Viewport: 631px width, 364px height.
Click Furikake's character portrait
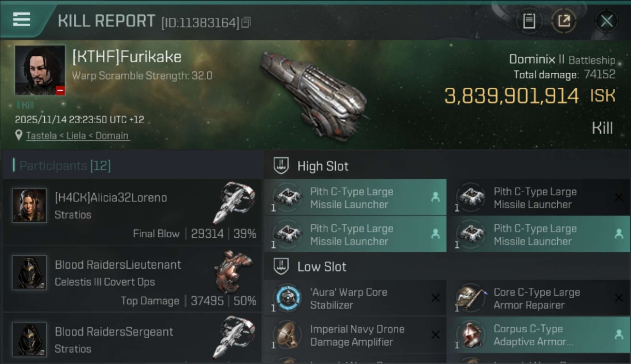click(40, 70)
